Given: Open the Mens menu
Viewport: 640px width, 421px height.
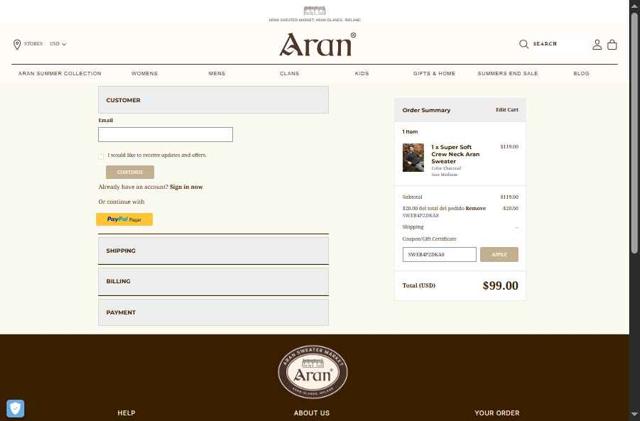Looking at the screenshot, I should coord(217,74).
